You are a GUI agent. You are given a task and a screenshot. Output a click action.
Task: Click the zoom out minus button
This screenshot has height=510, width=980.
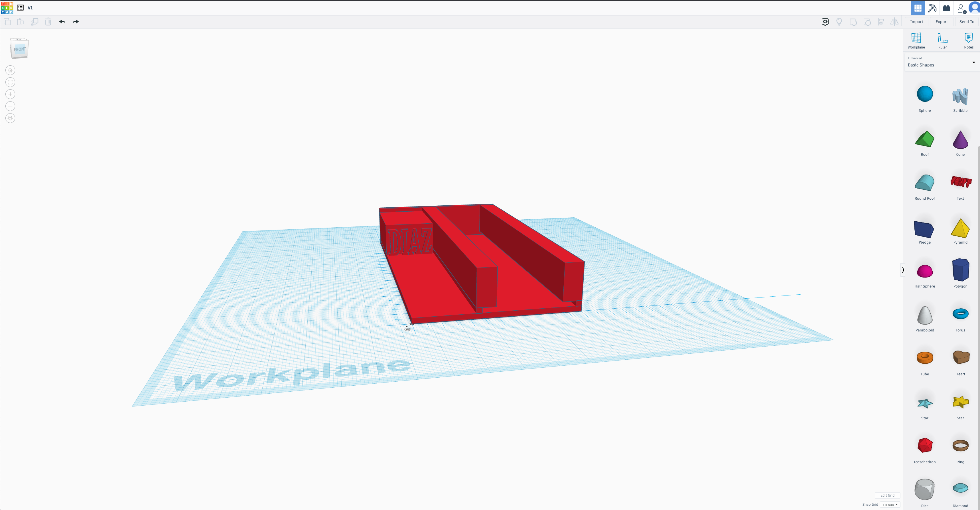(x=10, y=106)
